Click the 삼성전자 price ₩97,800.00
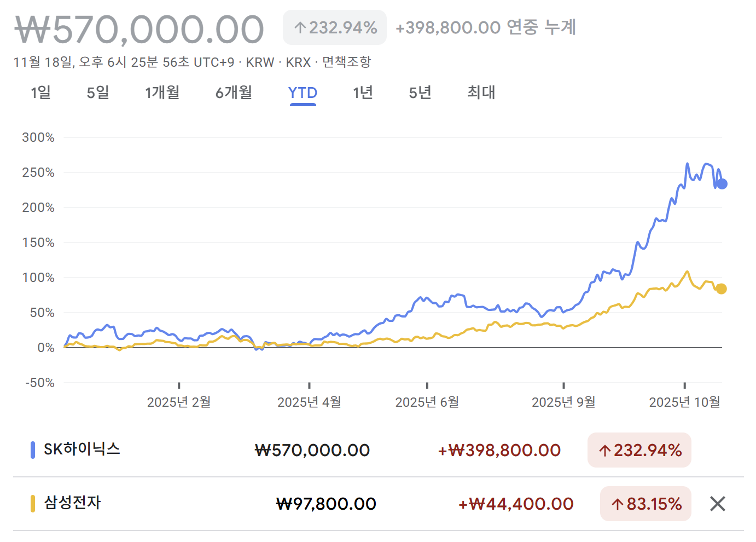The image size is (756, 542). click(x=326, y=504)
